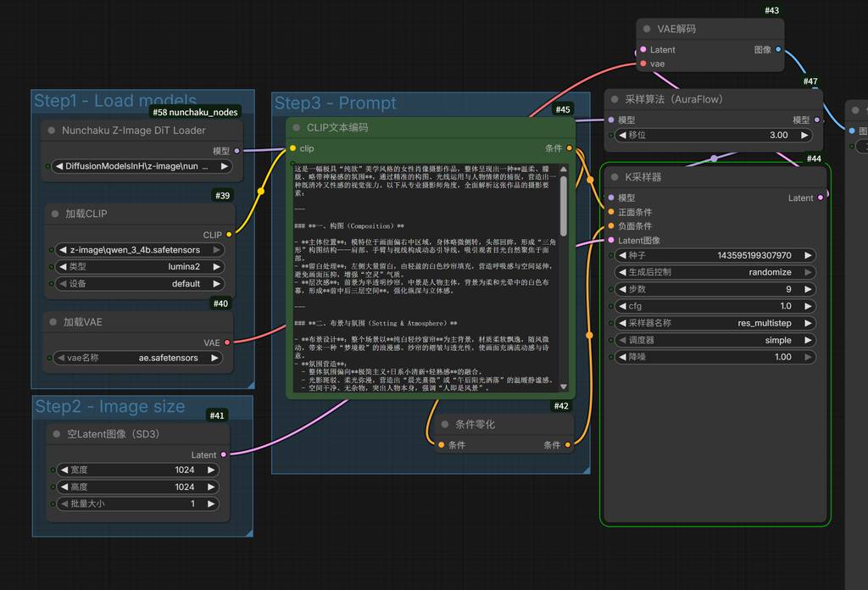Toggle collapse on the 条件零化 node
This screenshot has height=590, width=868.
(x=445, y=424)
